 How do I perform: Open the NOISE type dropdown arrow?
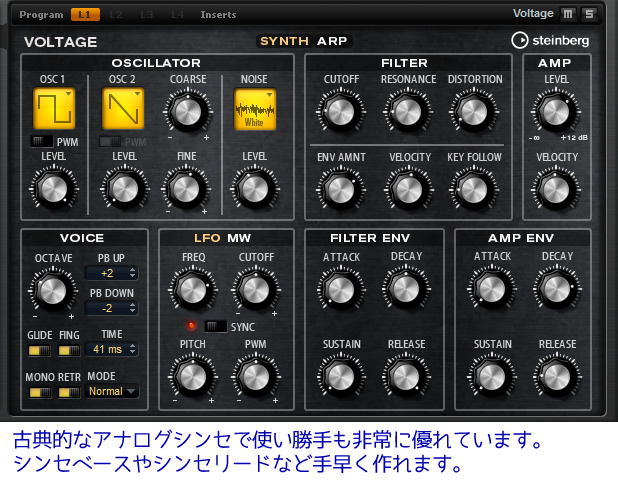click(x=269, y=95)
